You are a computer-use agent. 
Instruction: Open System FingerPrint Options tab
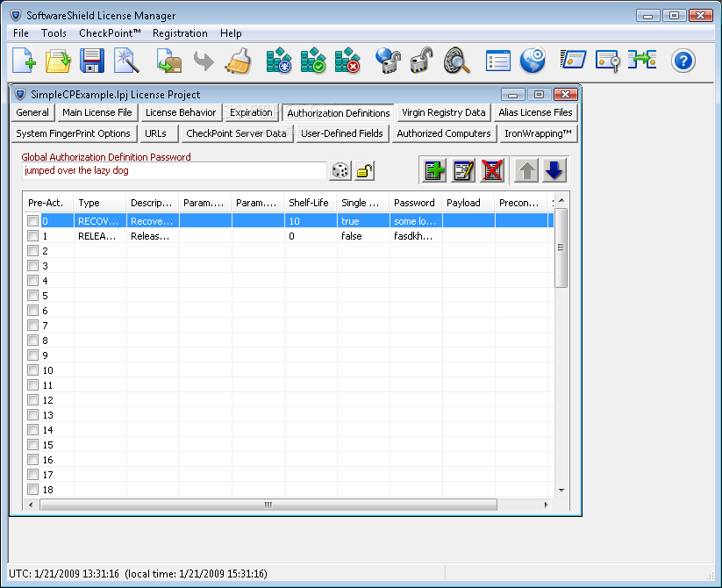74,133
